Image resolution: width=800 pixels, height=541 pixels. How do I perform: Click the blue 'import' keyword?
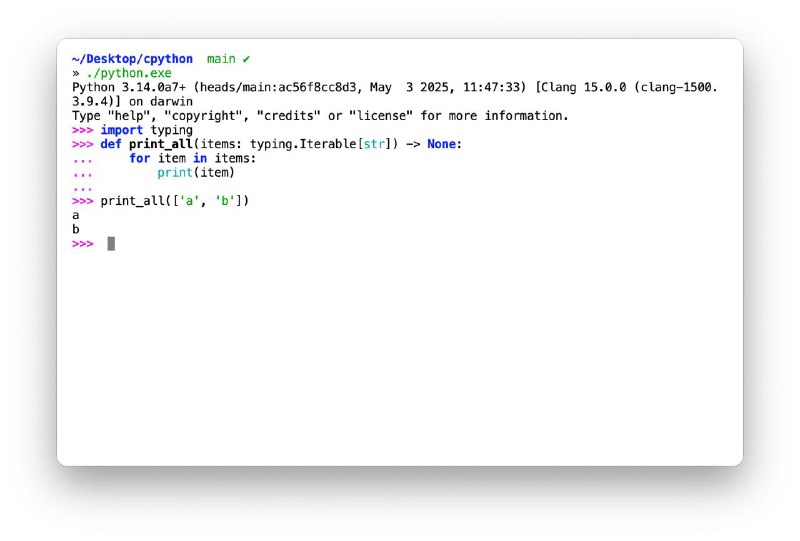tap(121, 130)
